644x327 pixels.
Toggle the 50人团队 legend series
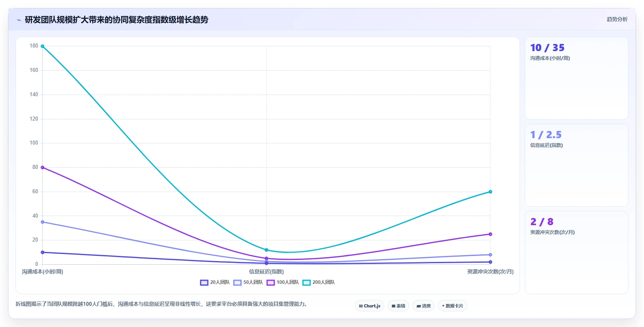[248, 282]
